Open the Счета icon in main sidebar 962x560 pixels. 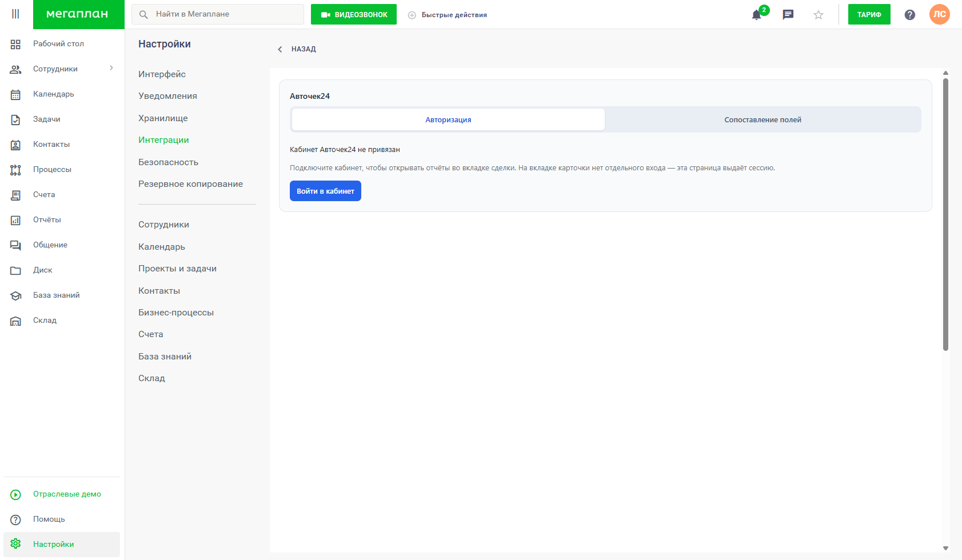pos(15,195)
